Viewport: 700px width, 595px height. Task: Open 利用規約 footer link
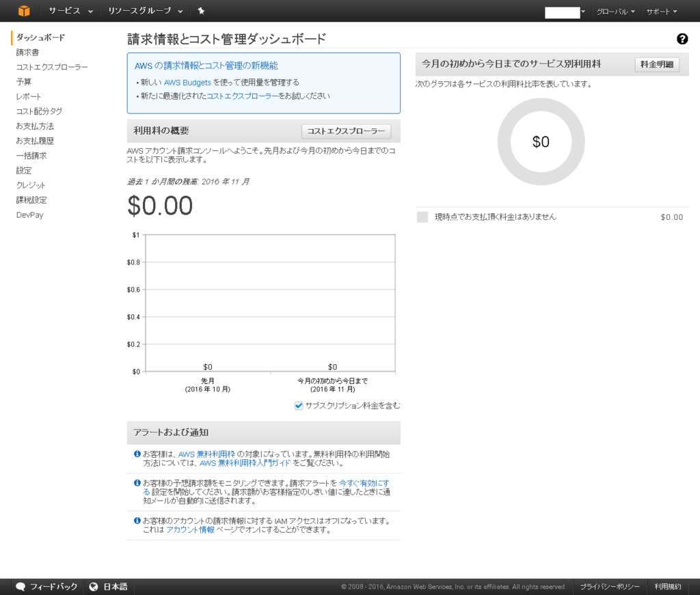pyautogui.click(x=668, y=587)
